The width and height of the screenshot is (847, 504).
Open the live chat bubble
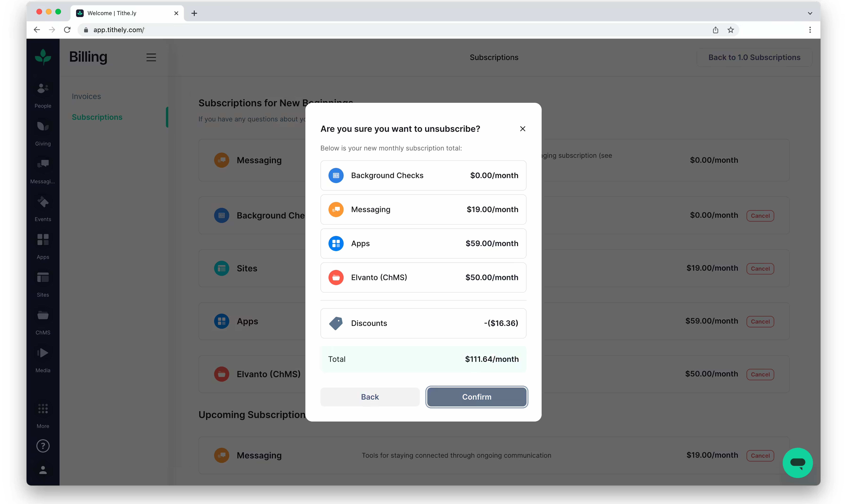click(798, 463)
